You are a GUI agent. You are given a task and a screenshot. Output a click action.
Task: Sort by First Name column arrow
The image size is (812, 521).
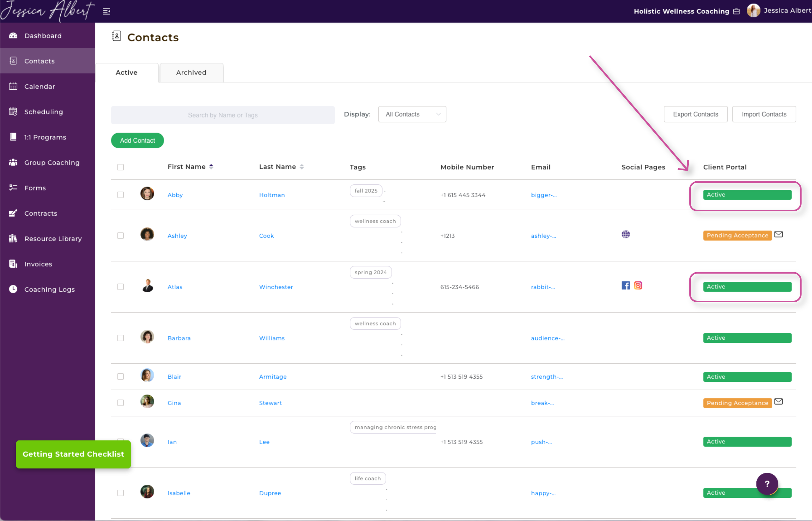[x=211, y=167]
